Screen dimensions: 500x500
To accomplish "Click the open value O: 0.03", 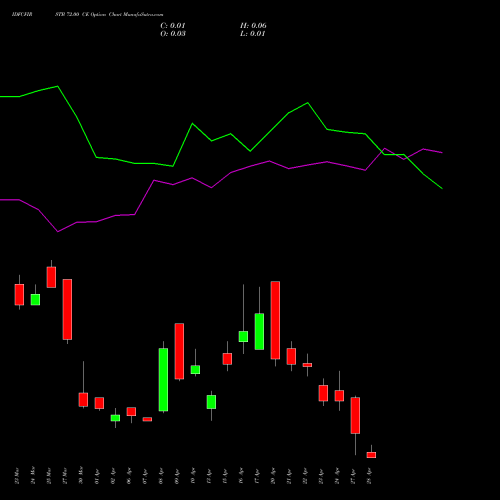I will pos(173,34).
